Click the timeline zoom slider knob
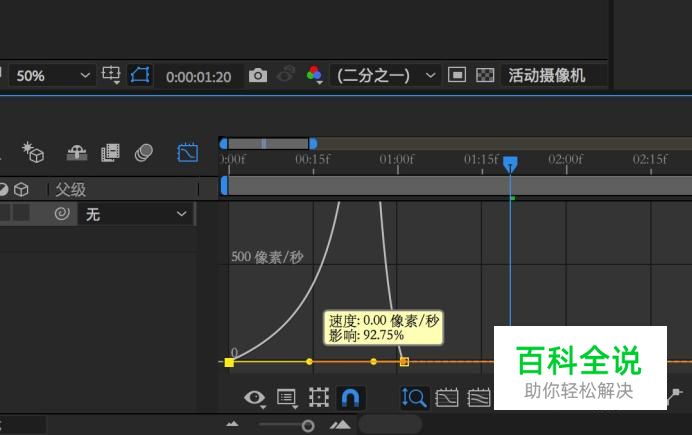Image resolution: width=692 pixels, height=435 pixels. coord(308,426)
